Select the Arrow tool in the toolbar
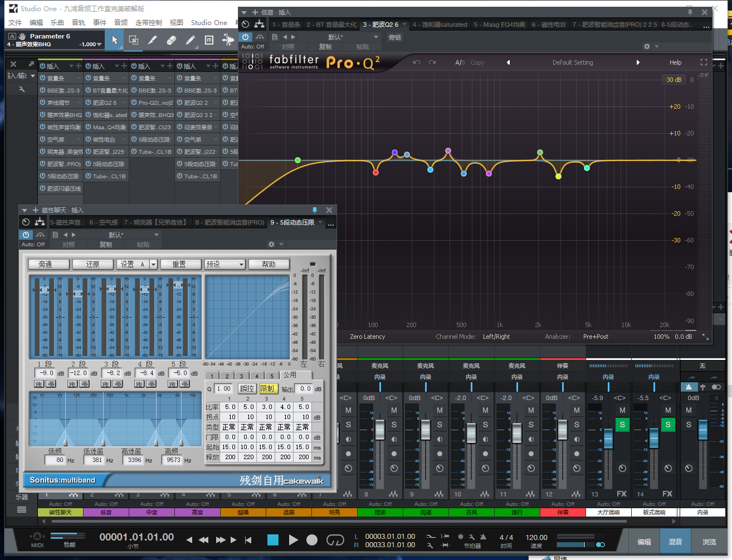The image size is (732, 560). pos(114,40)
